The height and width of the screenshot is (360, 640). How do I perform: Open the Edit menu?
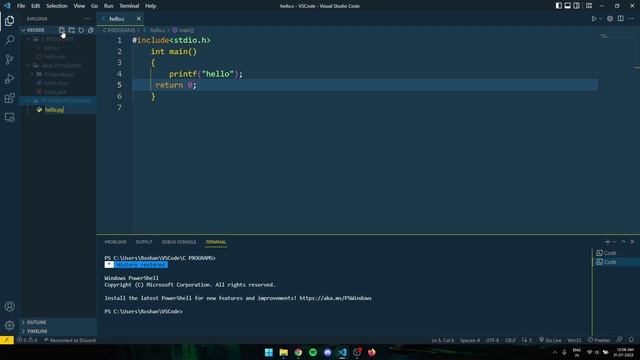pyautogui.click(x=36, y=6)
